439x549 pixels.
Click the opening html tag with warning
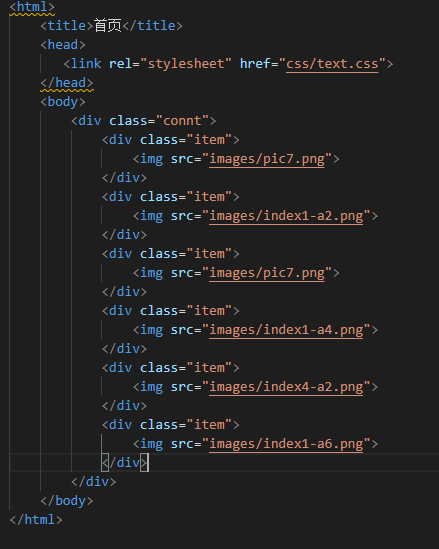tap(32, 7)
